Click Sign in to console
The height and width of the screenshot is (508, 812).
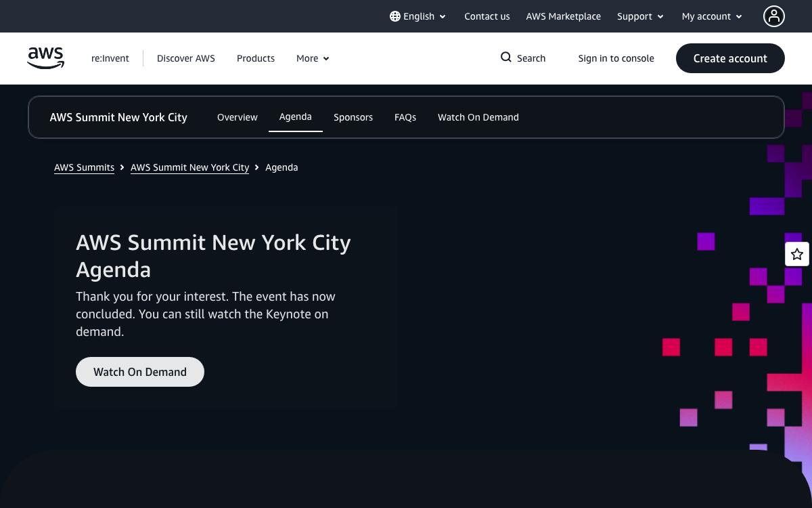616,58
